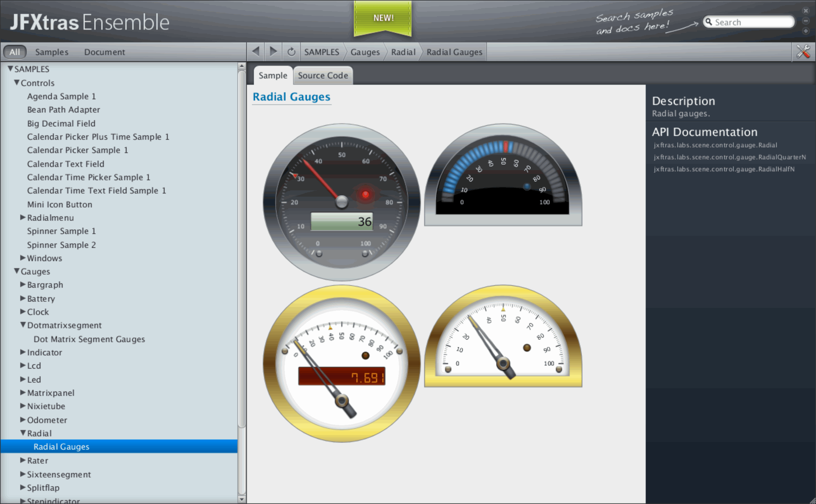816x504 pixels.
Task: Switch filter to Document
Action: (104, 52)
